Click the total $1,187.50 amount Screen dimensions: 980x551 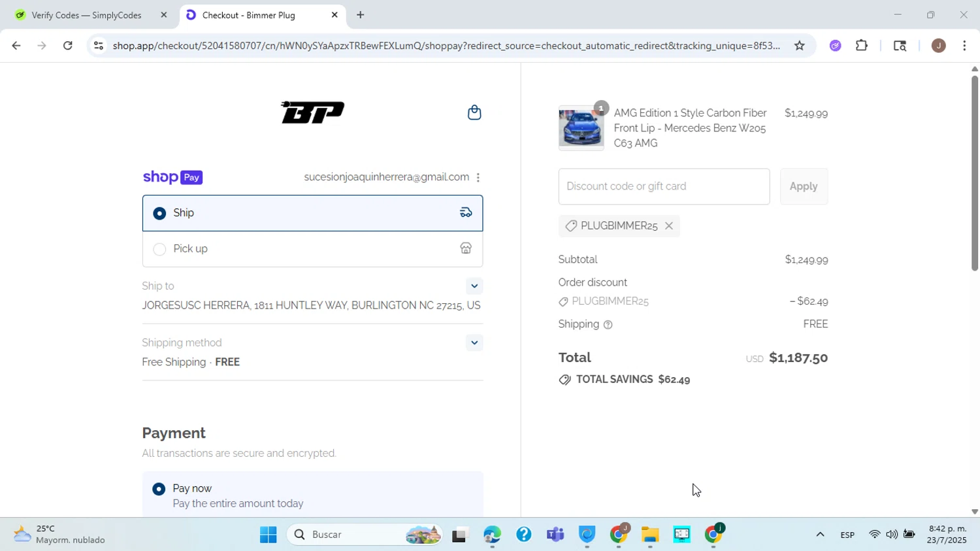798,358
